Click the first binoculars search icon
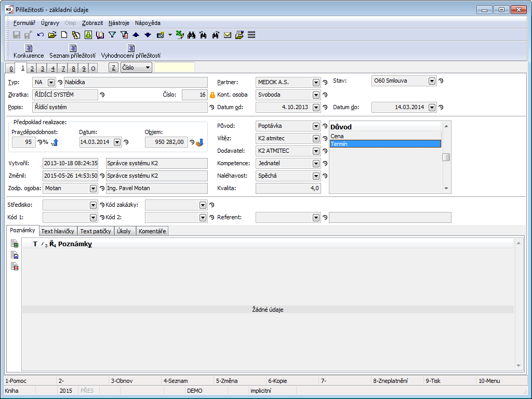 (191, 35)
